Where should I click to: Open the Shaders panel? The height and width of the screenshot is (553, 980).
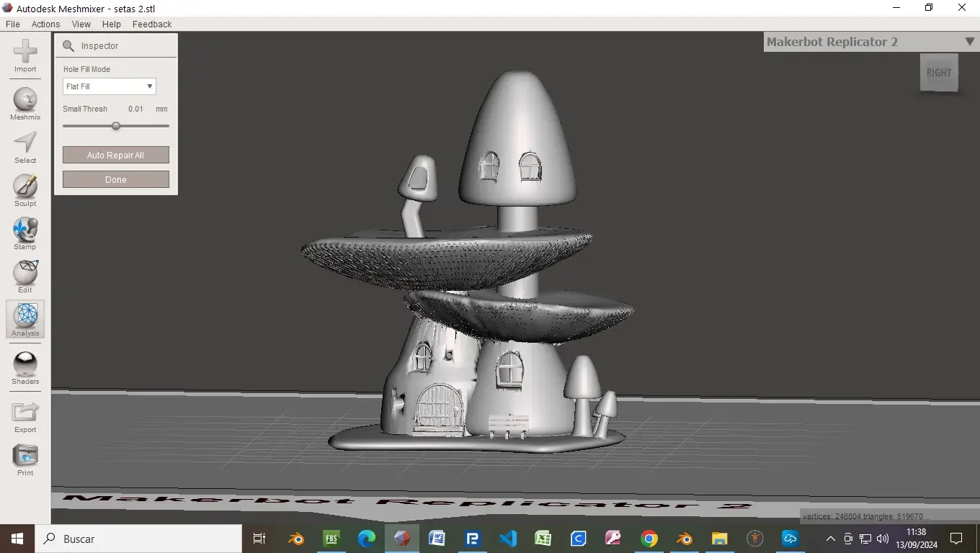pos(25,368)
